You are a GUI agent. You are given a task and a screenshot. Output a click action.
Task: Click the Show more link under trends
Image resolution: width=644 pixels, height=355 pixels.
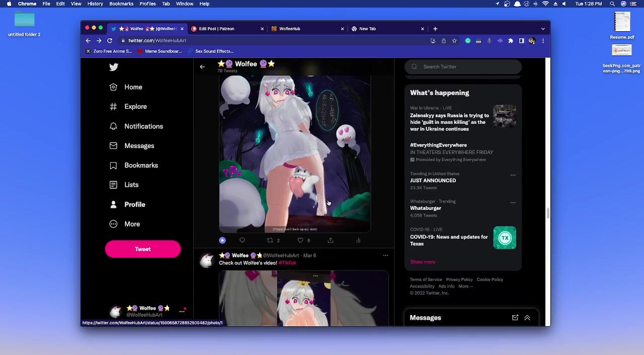(x=423, y=262)
